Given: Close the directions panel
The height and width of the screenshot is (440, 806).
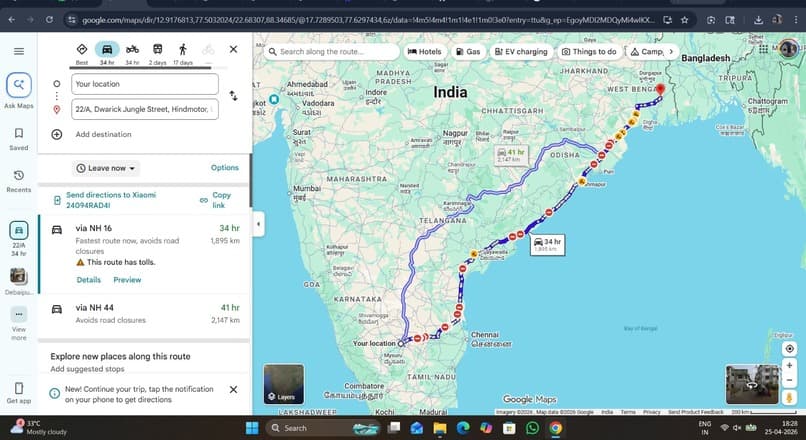Looking at the screenshot, I should pos(233,49).
